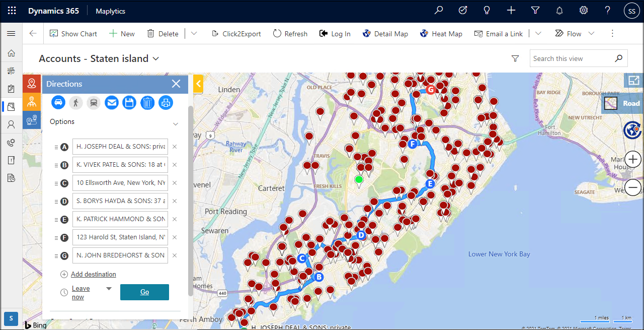Click Refresh command
Screen dimensions: 644x330
[x=290, y=34]
